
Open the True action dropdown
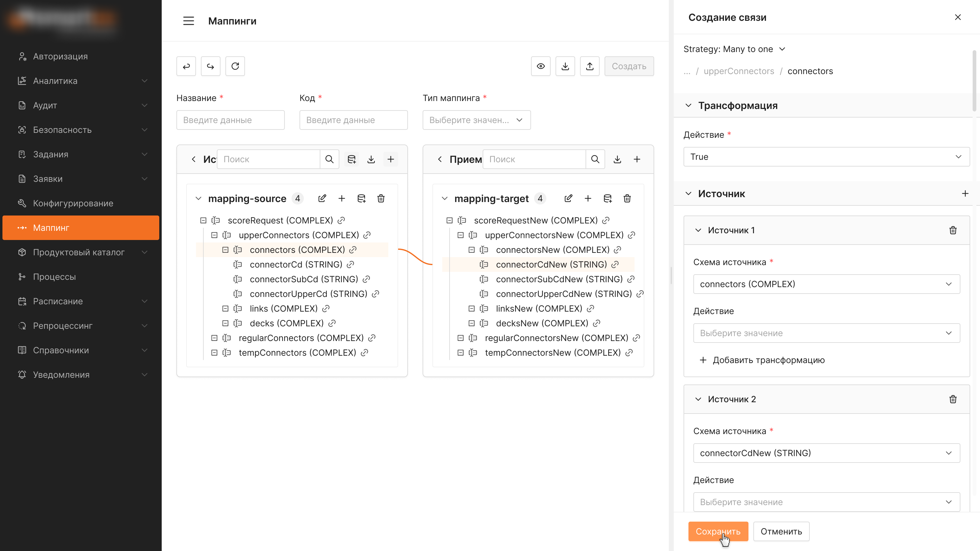point(827,157)
